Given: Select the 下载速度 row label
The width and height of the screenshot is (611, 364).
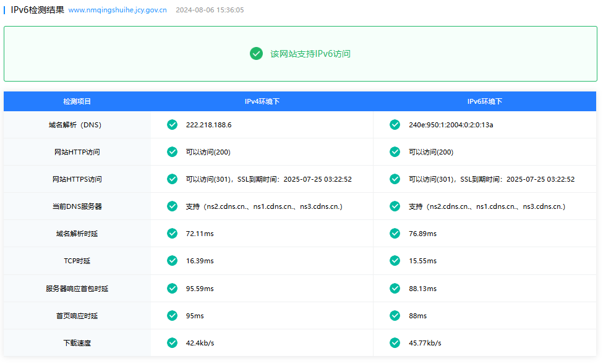Looking at the screenshot, I should [x=77, y=344].
